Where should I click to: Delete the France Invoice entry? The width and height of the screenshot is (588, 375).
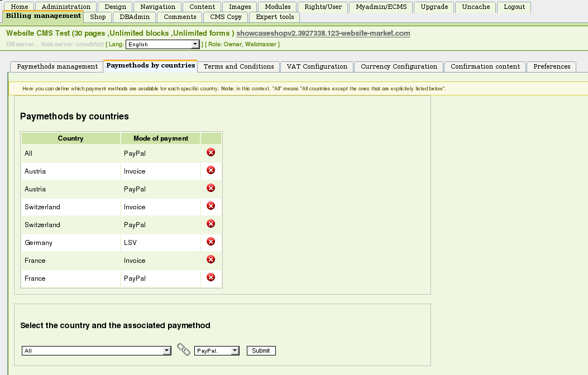tap(211, 259)
